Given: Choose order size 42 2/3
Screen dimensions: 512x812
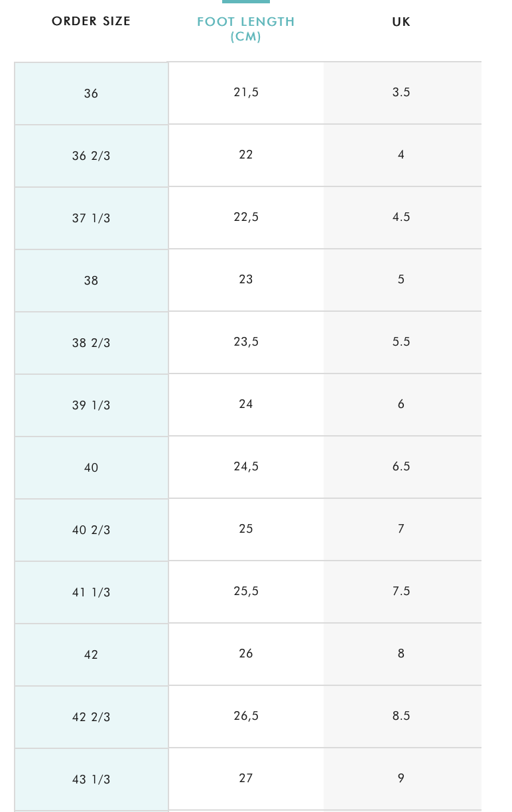Looking at the screenshot, I should pyautogui.click(x=92, y=717).
